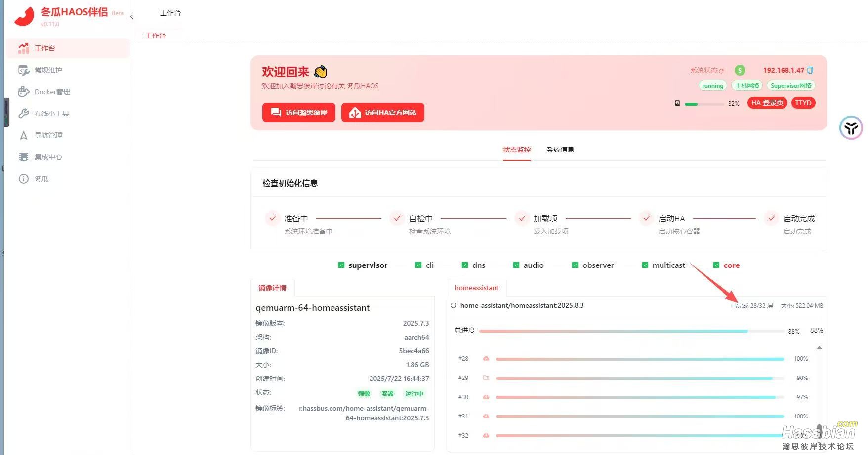Toggle the observer checkbox

point(575,265)
